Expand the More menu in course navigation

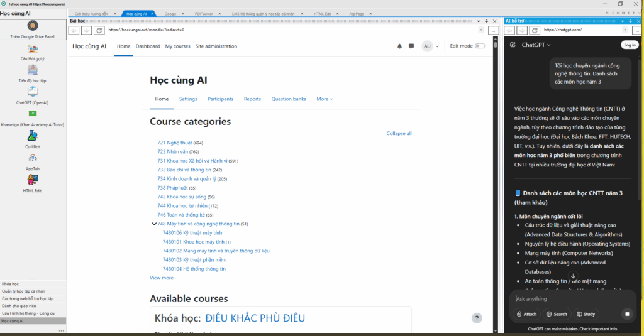pyautogui.click(x=325, y=99)
